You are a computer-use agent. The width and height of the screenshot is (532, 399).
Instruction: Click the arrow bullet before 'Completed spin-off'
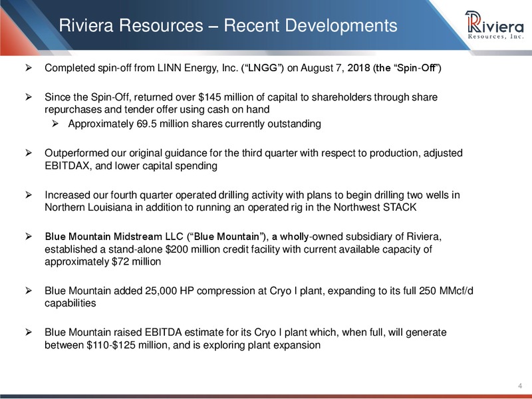(x=29, y=68)
